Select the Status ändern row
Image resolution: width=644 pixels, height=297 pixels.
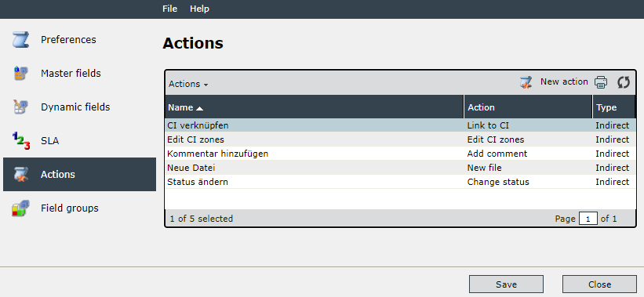tap(401, 182)
